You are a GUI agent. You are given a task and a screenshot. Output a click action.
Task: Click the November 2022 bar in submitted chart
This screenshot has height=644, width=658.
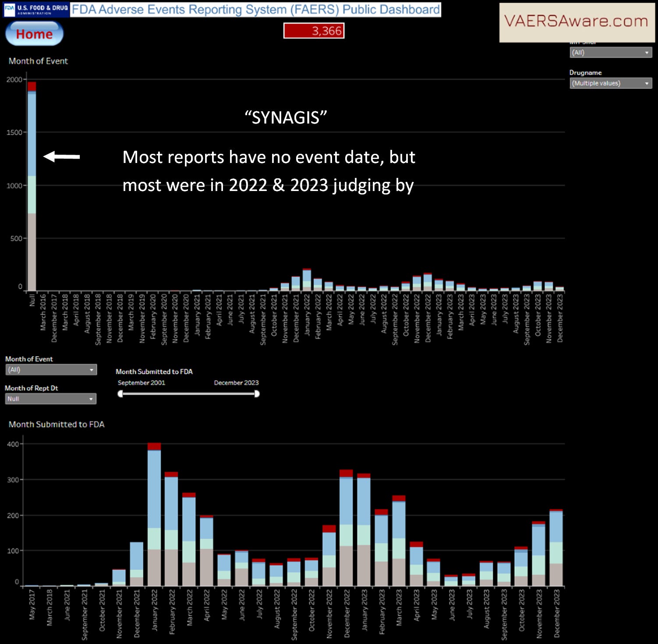click(329, 556)
